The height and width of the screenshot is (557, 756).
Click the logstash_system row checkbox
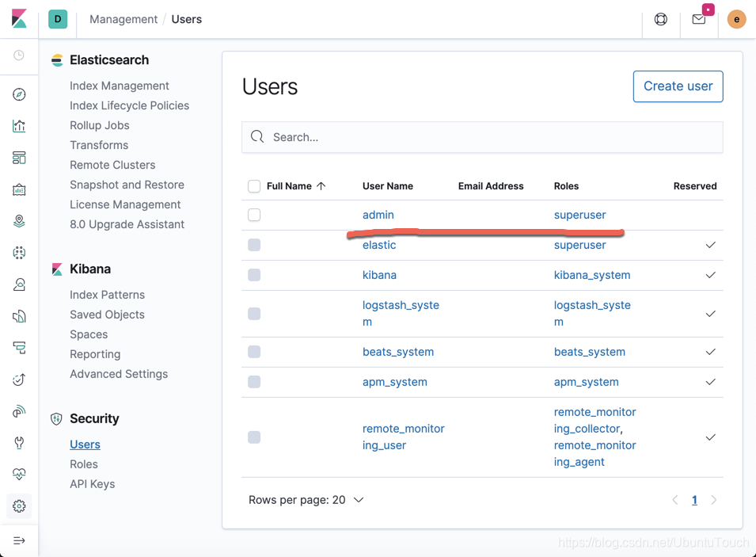coord(254,314)
